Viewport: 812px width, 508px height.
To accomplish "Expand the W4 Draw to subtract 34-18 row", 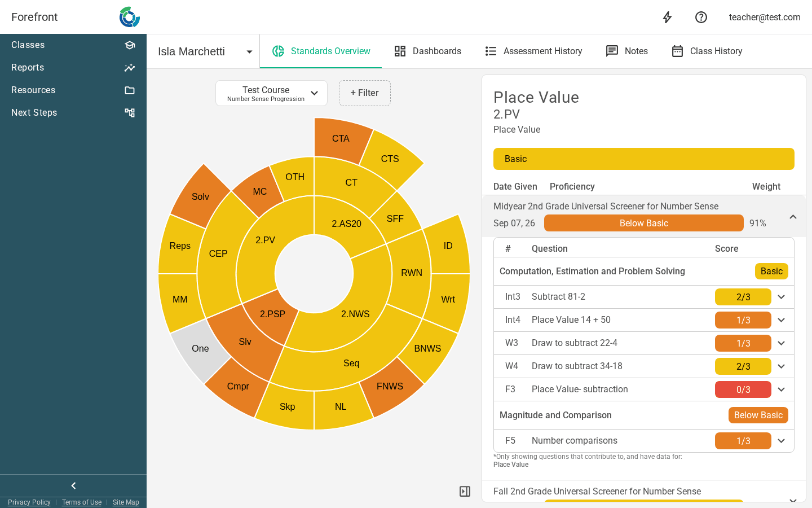I will (x=782, y=366).
